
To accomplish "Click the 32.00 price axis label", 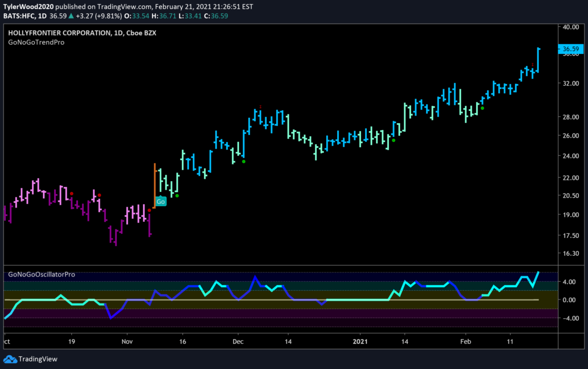I will (x=571, y=83).
